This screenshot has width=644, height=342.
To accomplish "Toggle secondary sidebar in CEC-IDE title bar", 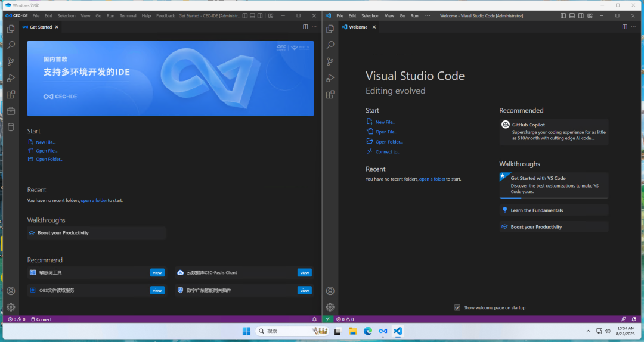I will [260, 15].
